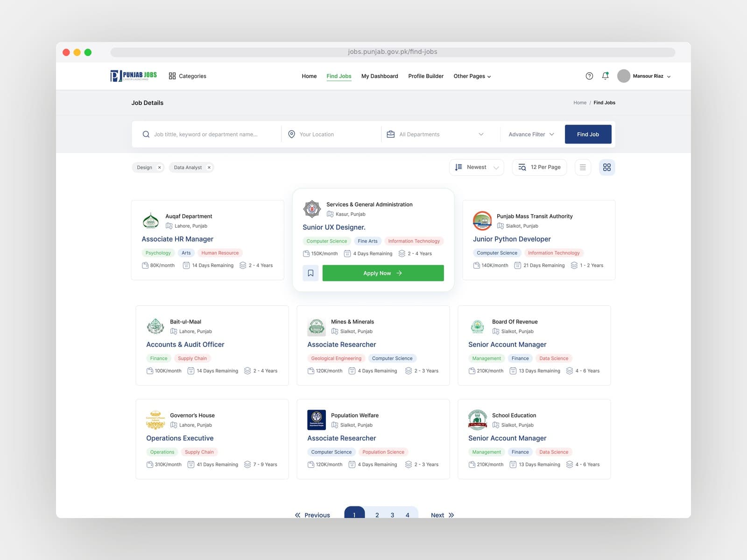This screenshot has height=560, width=747.
Task: Click Find Jobs breadcrumb
Action: coord(604,103)
